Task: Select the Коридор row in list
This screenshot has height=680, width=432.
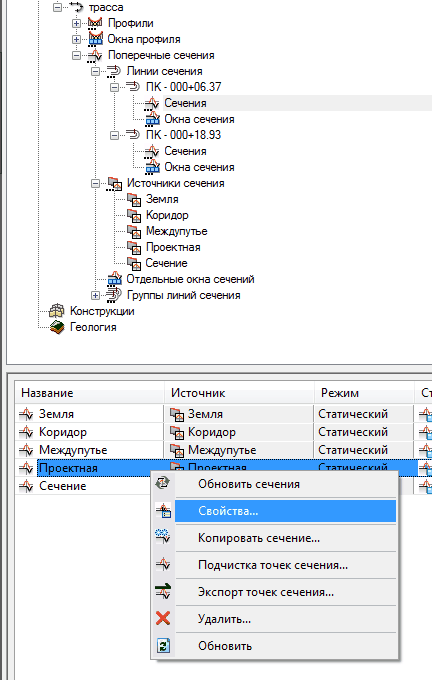Action: (x=63, y=432)
